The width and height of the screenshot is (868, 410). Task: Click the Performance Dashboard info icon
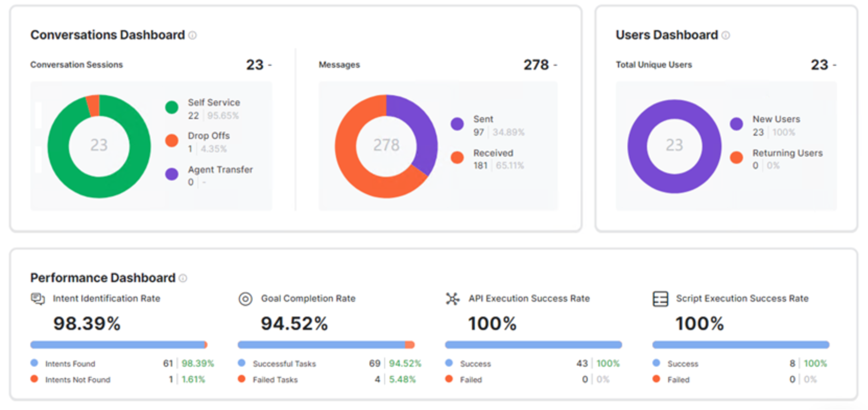tap(183, 278)
